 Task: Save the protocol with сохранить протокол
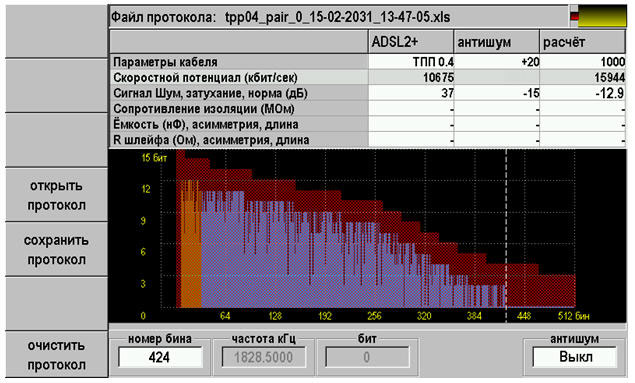[57, 249]
